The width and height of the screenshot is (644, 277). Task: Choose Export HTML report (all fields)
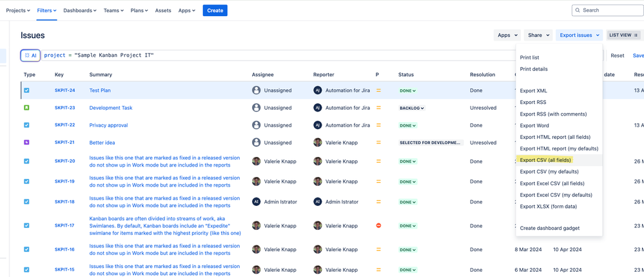tap(559, 137)
